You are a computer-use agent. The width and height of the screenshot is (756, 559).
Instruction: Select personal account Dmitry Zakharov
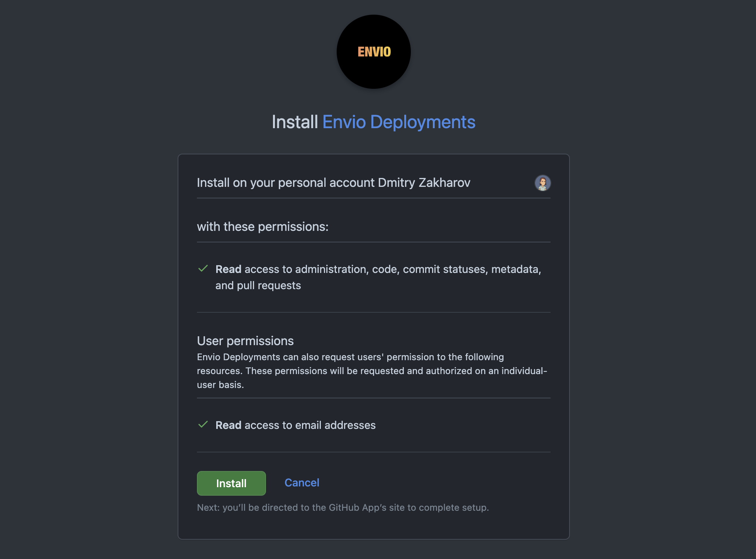(374, 183)
